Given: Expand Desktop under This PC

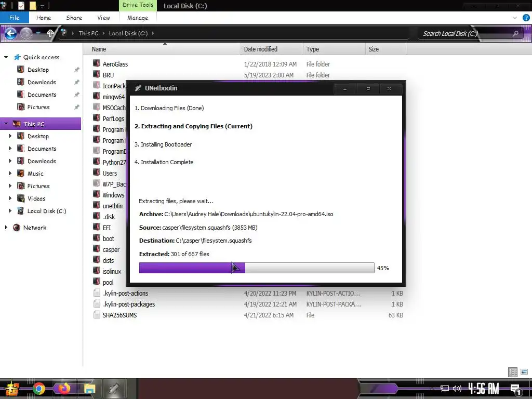Looking at the screenshot, I should click(x=10, y=136).
